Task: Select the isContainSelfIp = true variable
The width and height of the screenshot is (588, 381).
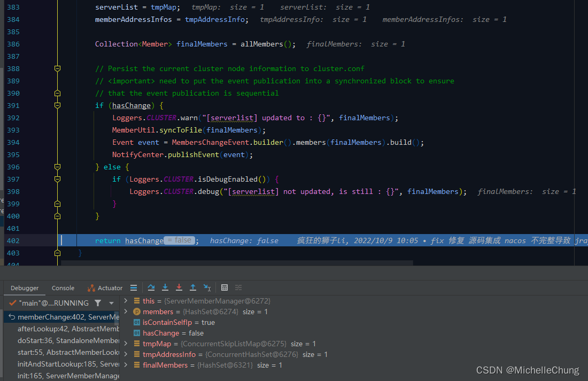Action: (174, 323)
